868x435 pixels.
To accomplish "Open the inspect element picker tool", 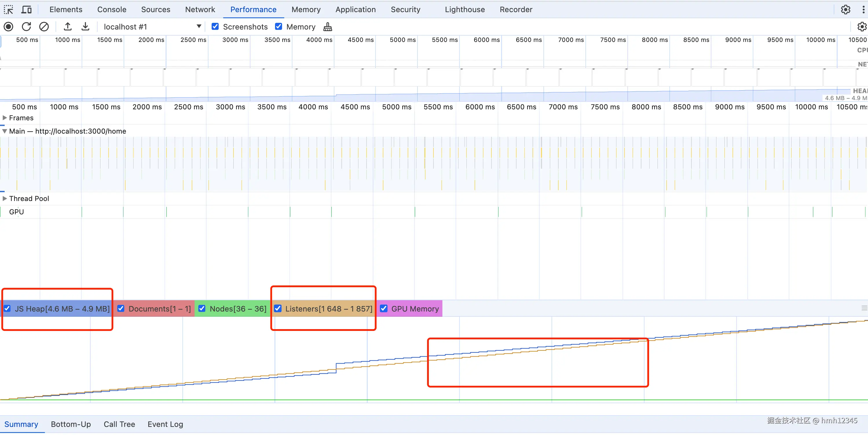I will (8, 10).
